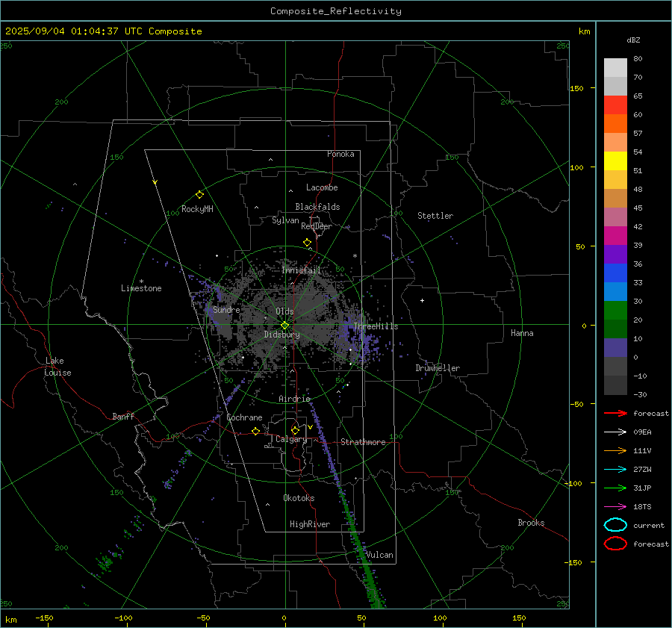The width and height of the screenshot is (672, 628).
Task: Select the purple 36-39 dBZ color swatch
Action: (615, 255)
